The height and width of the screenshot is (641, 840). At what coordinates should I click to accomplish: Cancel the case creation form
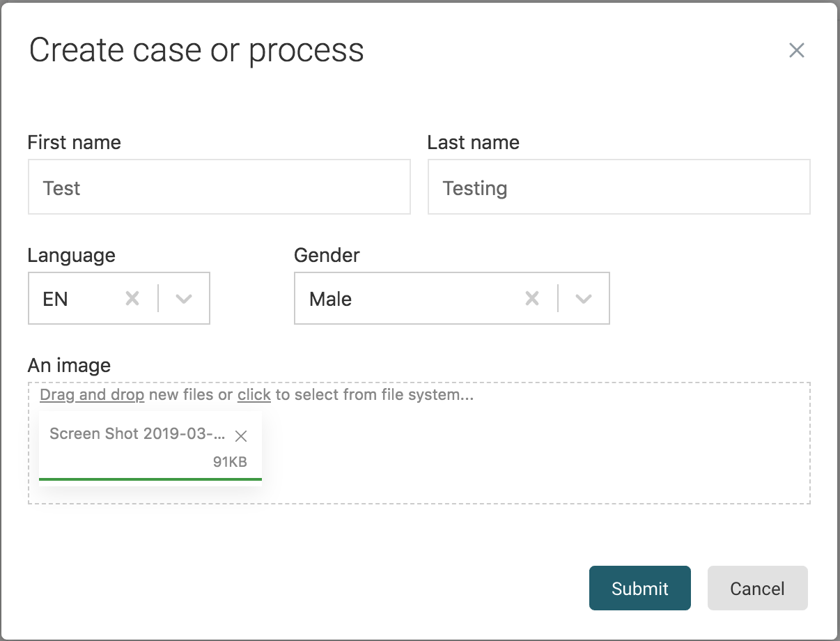click(757, 588)
